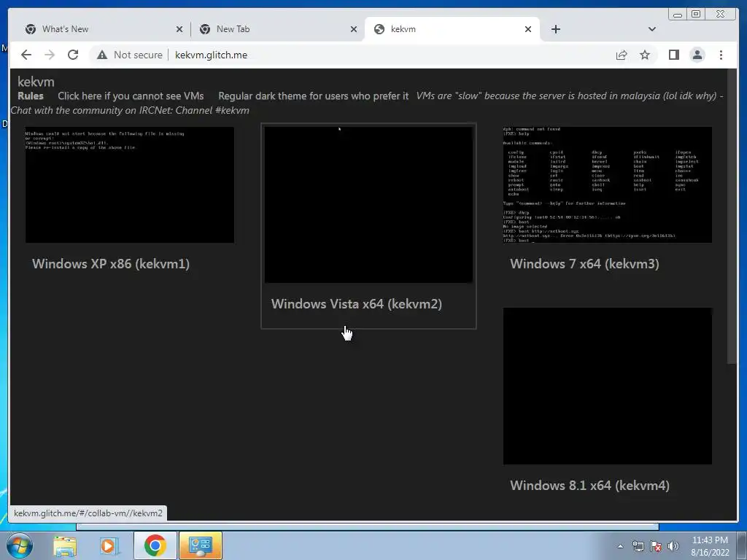Click the Windows Vista x64 (kekvm2) label
747x560 pixels.
click(356, 304)
